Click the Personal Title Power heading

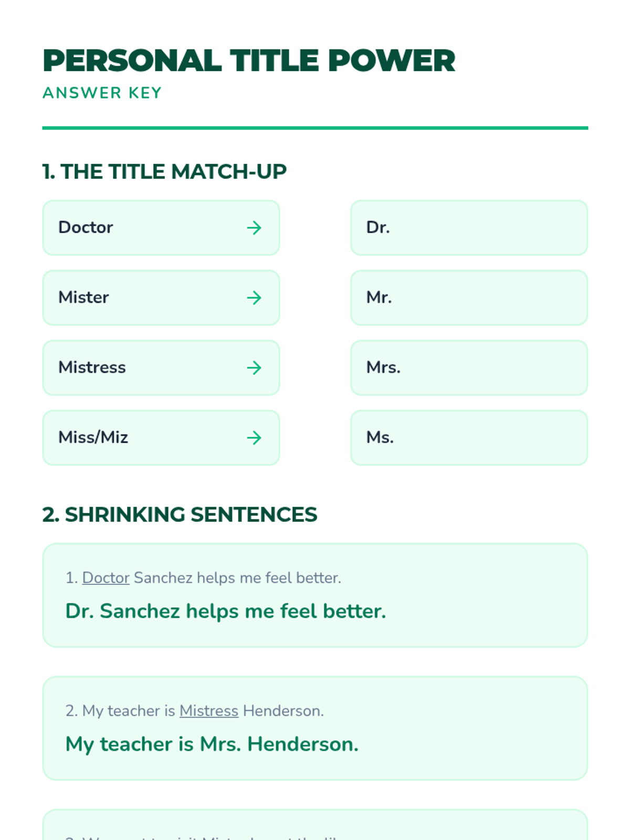tap(249, 61)
